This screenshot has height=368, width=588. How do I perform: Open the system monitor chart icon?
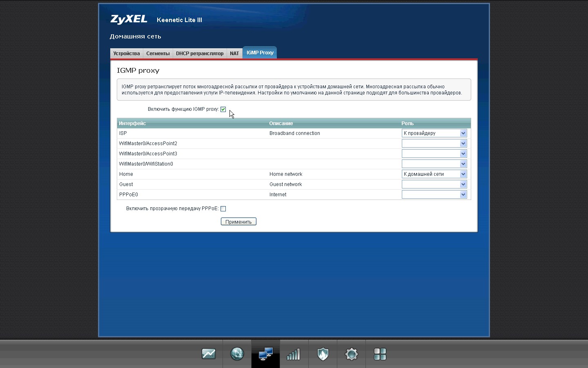click(x=208, y=354)
